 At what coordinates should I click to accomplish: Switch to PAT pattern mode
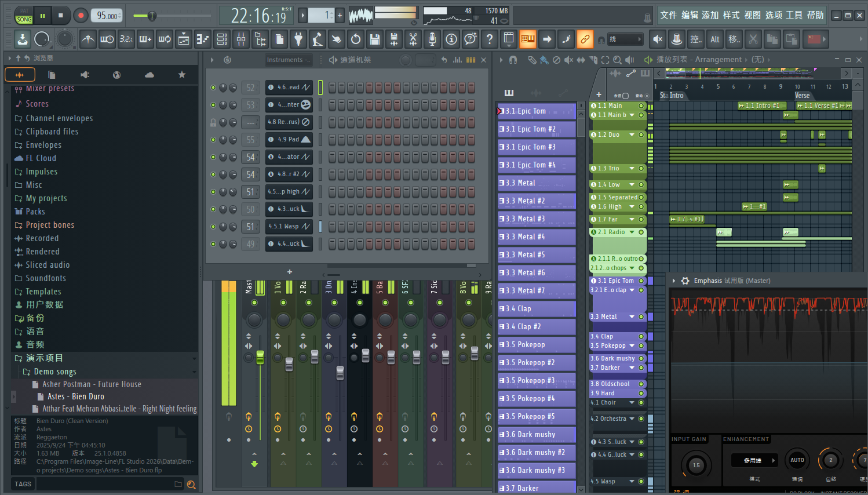click(24, 11)
